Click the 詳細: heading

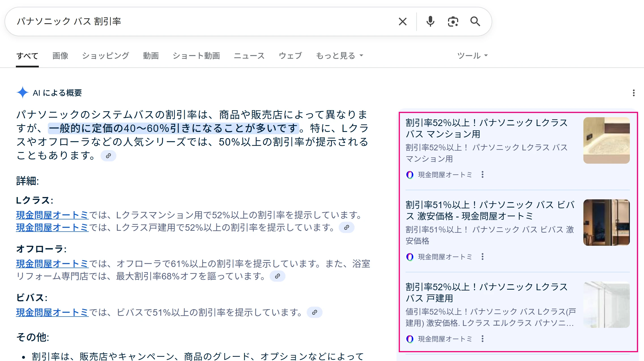[27, 181]
